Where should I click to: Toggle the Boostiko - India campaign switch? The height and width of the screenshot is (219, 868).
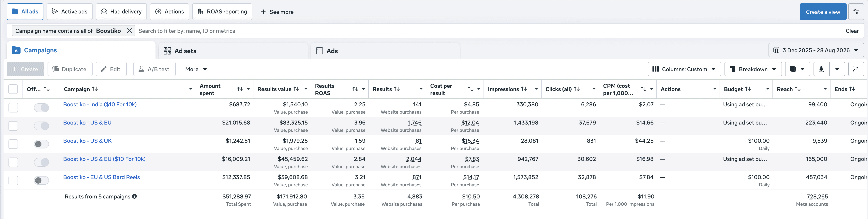click(x=41, y=108)
